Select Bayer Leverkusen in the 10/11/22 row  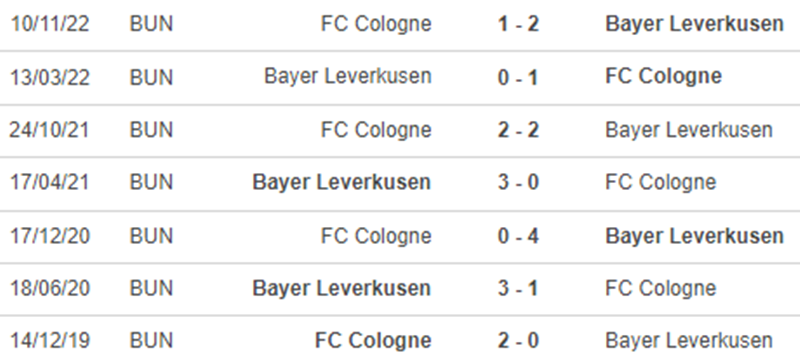coord(694,24)
